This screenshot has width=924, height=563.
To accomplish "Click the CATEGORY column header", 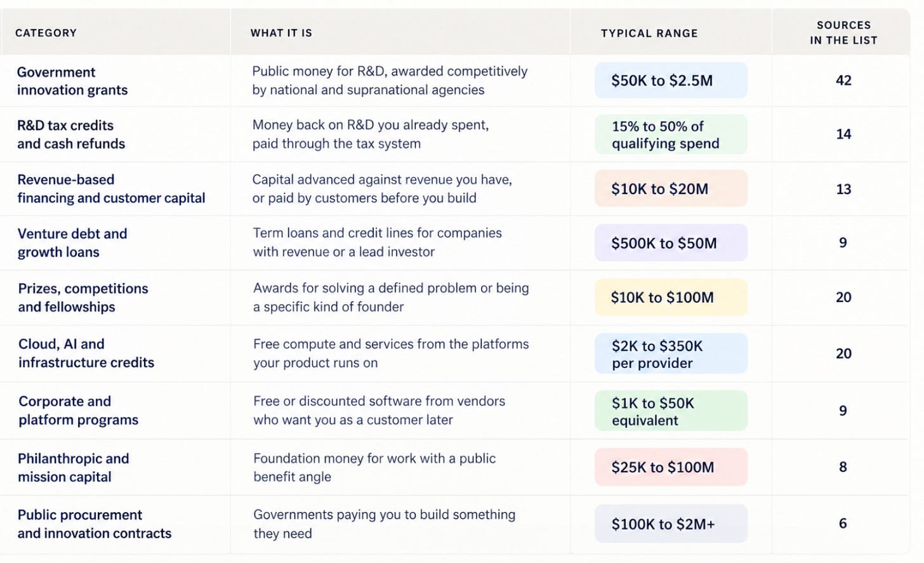I will (46, 33).
